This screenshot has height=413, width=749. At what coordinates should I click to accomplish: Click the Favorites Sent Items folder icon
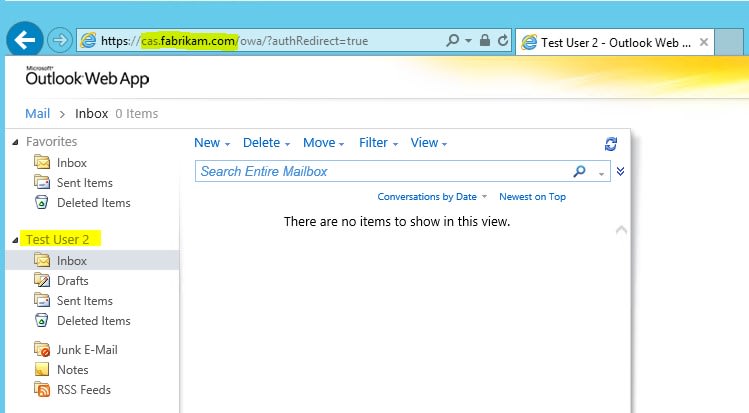(42, 182)
